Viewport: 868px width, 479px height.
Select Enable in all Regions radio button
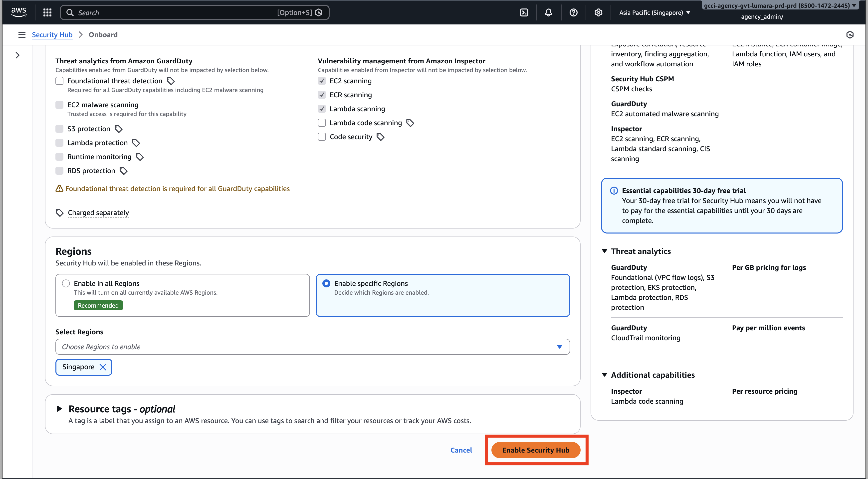coord(66,283)
